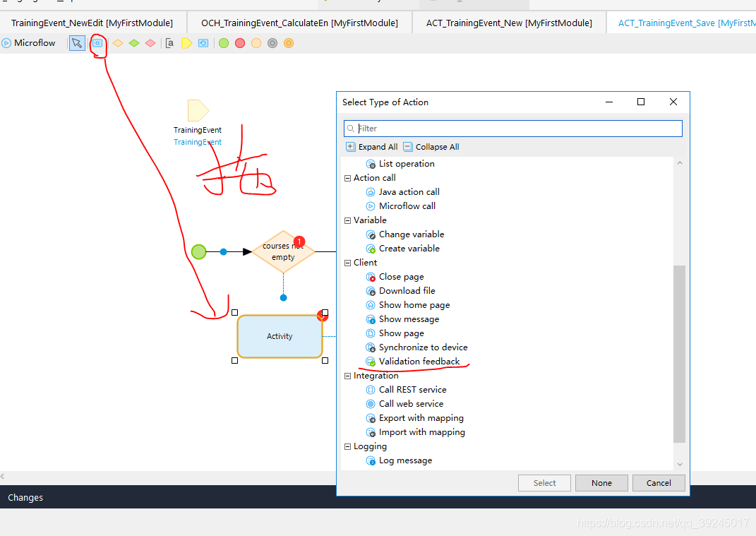The width and height of the screenshot is (756, 536).
Task: Pick the Activity tool in the toolbar
Action: 98,43
